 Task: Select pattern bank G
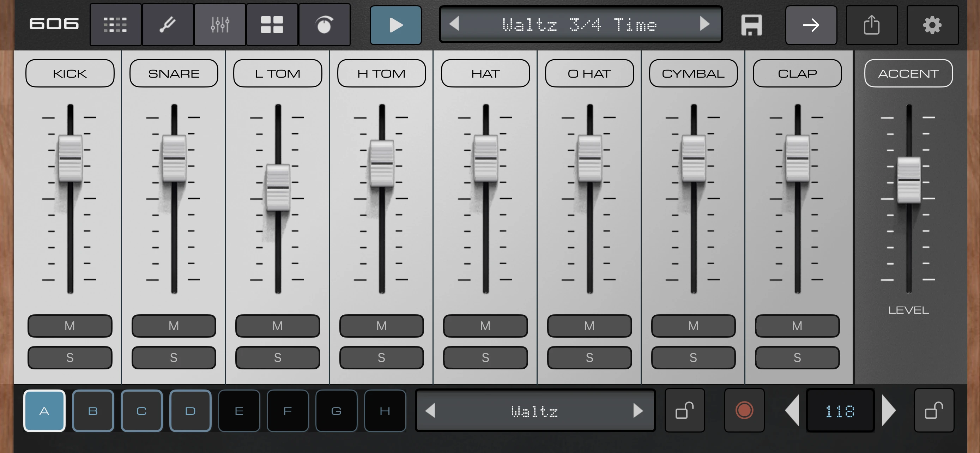(x=336, y=411)
